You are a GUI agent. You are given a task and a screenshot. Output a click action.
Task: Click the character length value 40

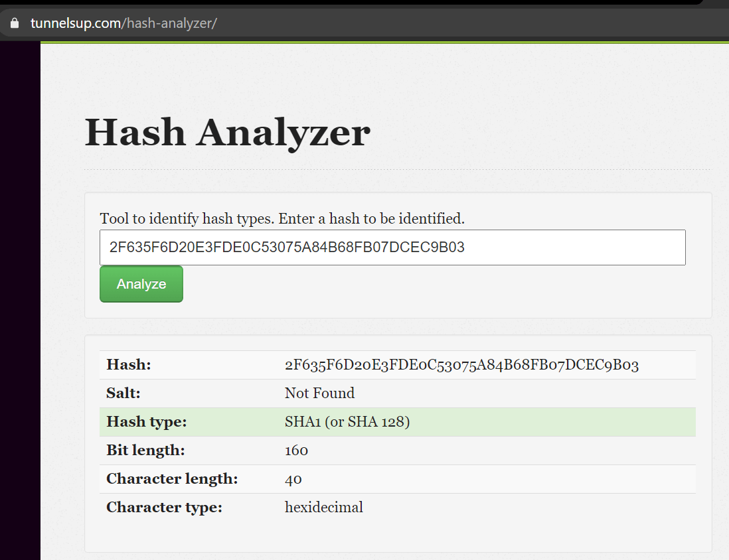pyautogui.click(x=293, y=479)
